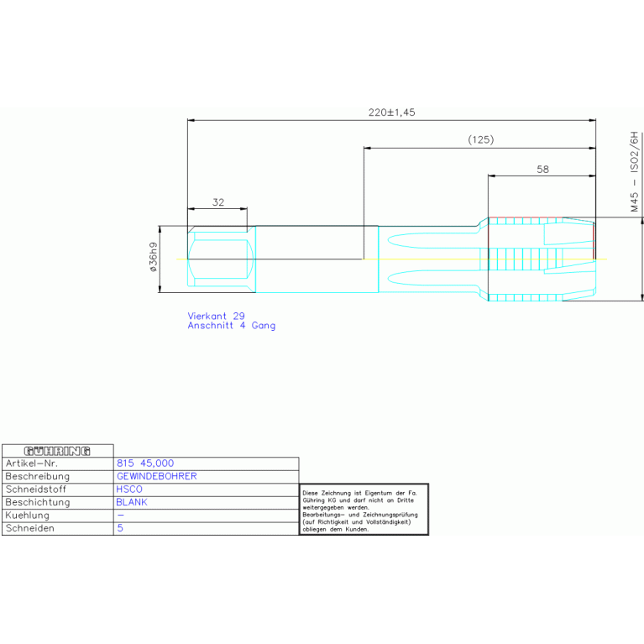This screenshot has height=644, width=644.
Task: Click the HSCO cutting material value
Action: pyautogui.click(x=132, y=490)
